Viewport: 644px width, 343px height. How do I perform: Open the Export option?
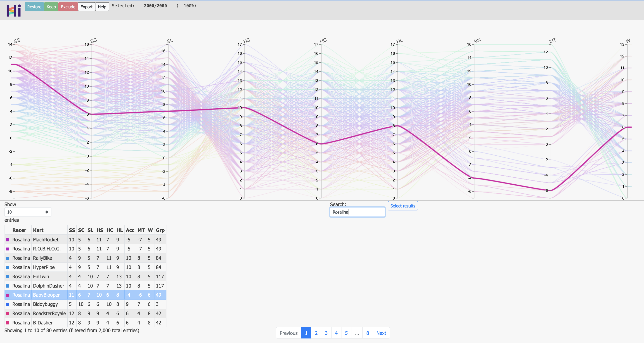(87, 7)
